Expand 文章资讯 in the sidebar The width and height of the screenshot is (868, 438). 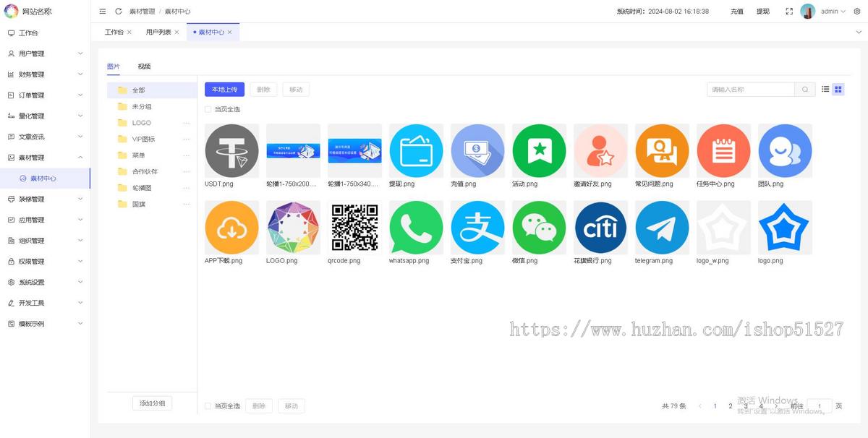[x=45, y=137]
